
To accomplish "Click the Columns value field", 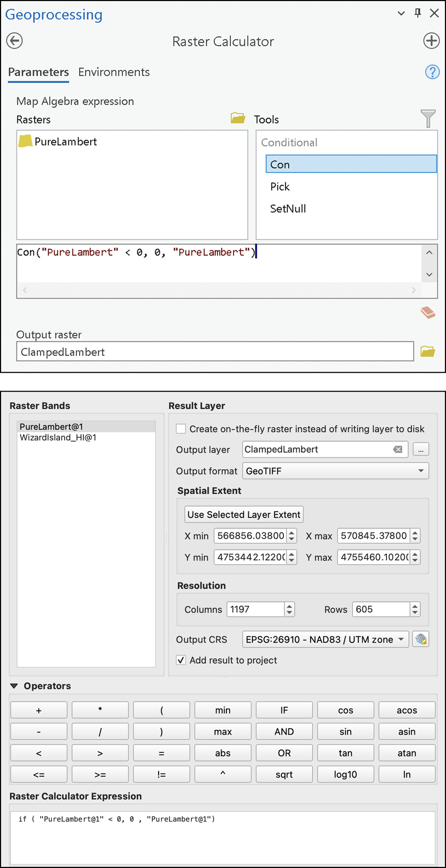I will point(256,609).
